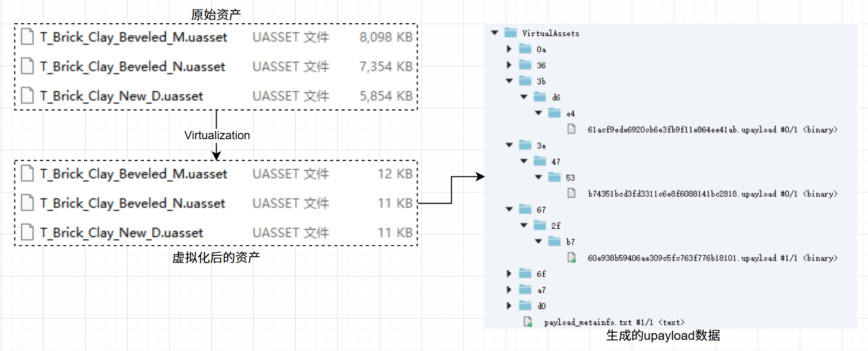
Task: Click the d6 folder icon
Action: tap(539, 97)
